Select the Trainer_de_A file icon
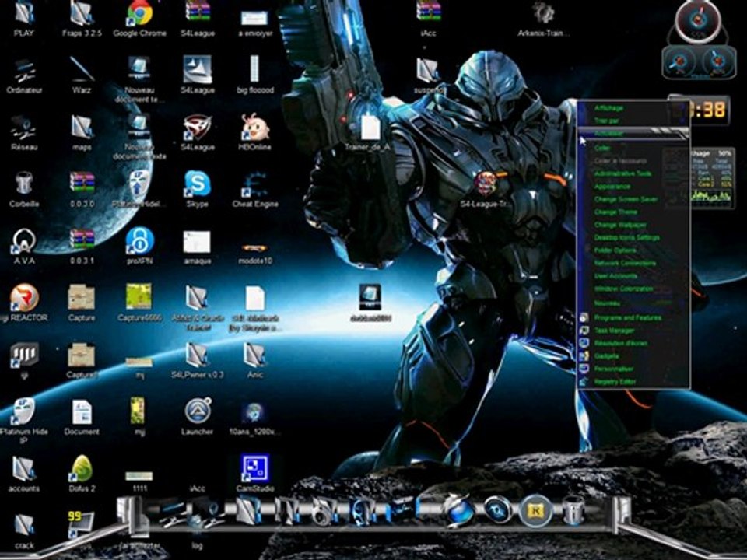This screenshot has width=747, height=560. point(369,132)
